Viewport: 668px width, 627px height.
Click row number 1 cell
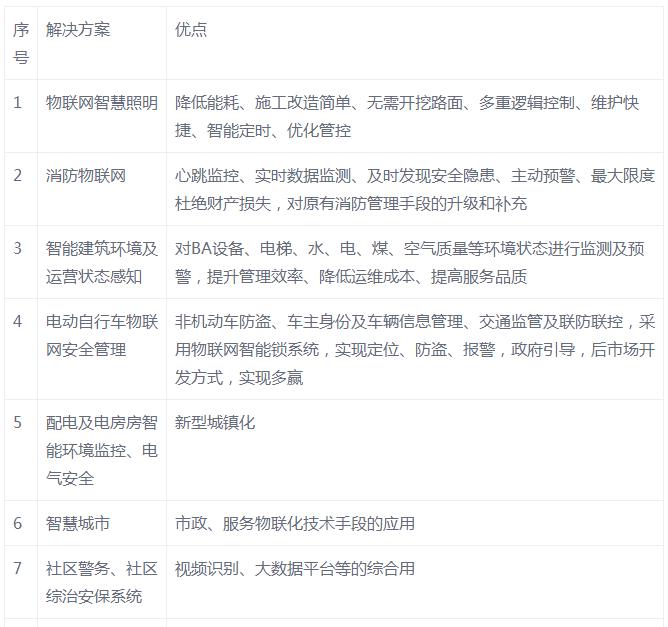tap(18, 103)
